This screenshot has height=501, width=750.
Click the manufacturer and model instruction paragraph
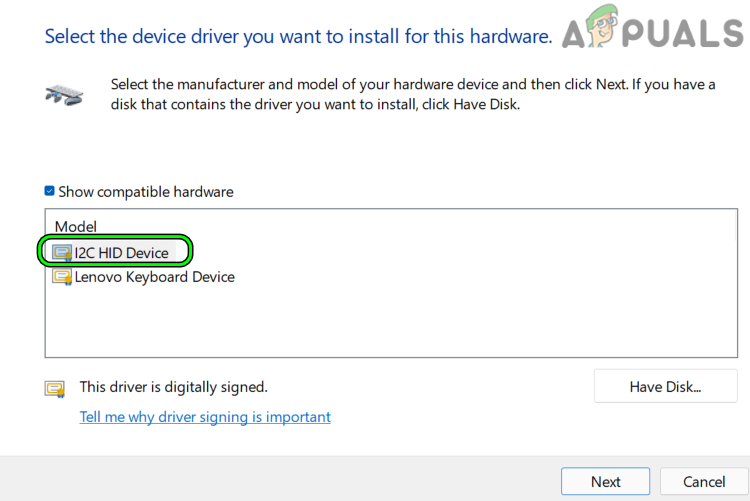click(x=412, y=93)
